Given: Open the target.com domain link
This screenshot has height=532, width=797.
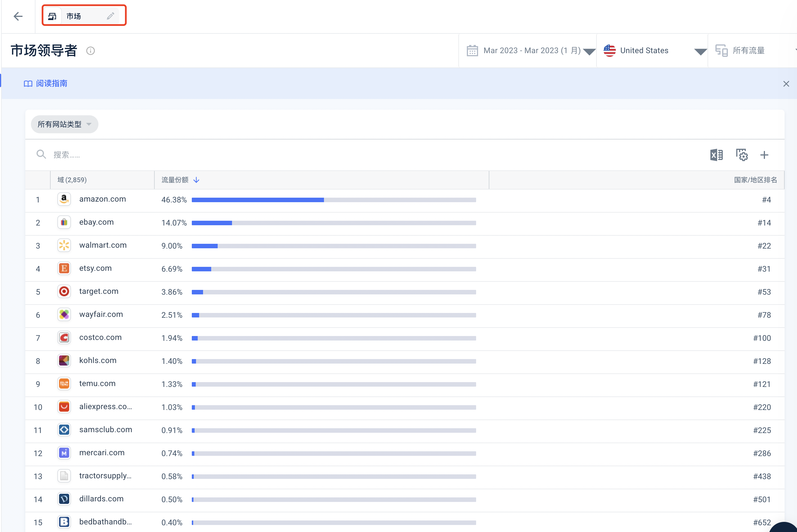Looking at the screenshot, I should pos(99,291).
